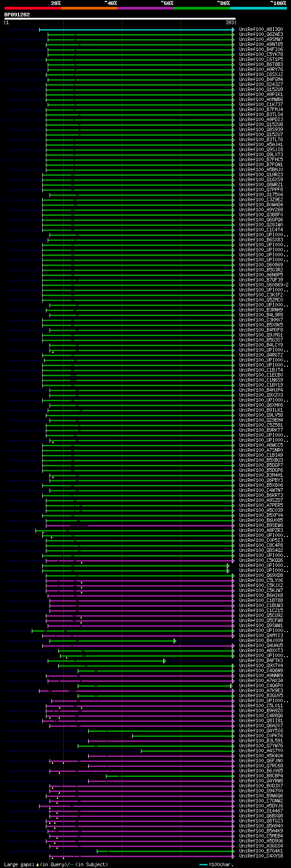Image resolution: width=291 pixels, height=868 pixels.
Task: Open hit UniRef100_B9SEW6
Action: pos(261,526)
